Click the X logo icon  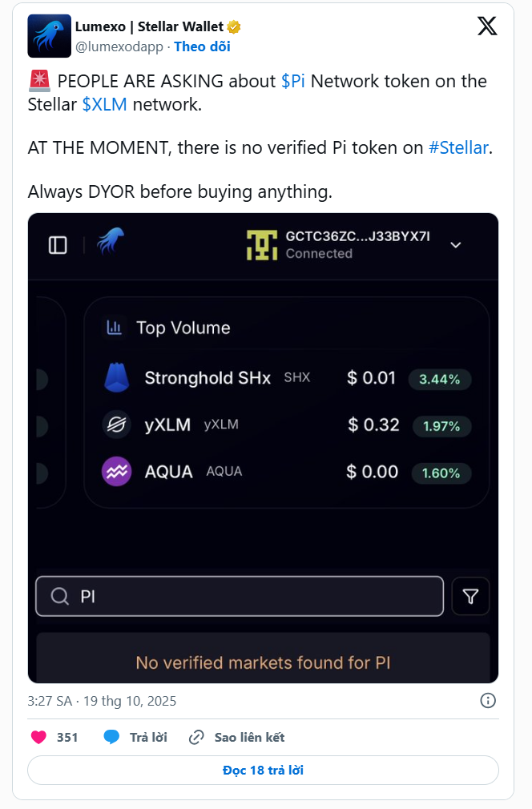487,26
